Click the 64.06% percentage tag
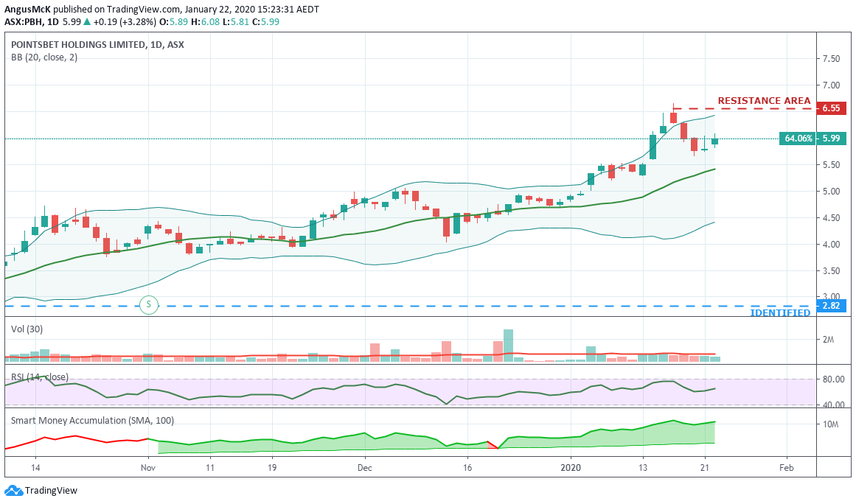 (x=798, y=139)
